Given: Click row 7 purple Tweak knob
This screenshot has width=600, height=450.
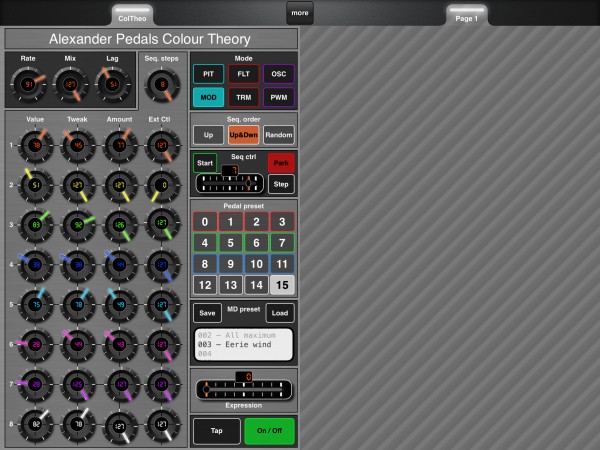Looking at the screenshot, I should point(78,384).
